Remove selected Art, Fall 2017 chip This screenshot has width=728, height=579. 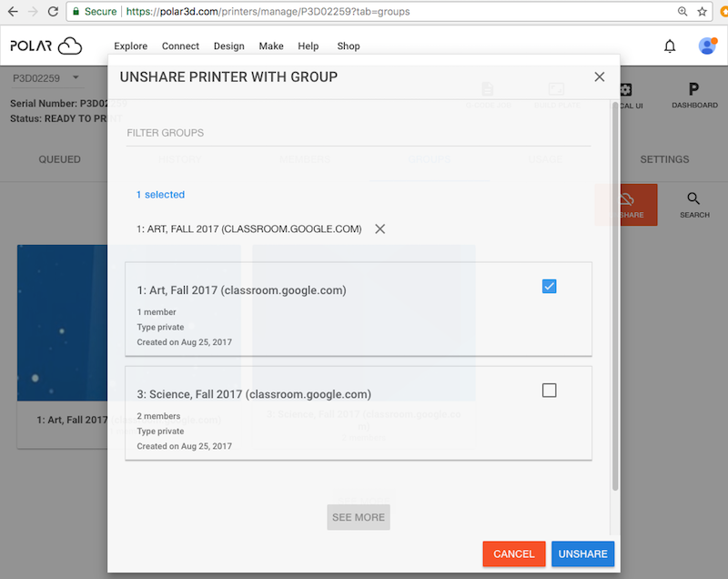tap(379, 229)
